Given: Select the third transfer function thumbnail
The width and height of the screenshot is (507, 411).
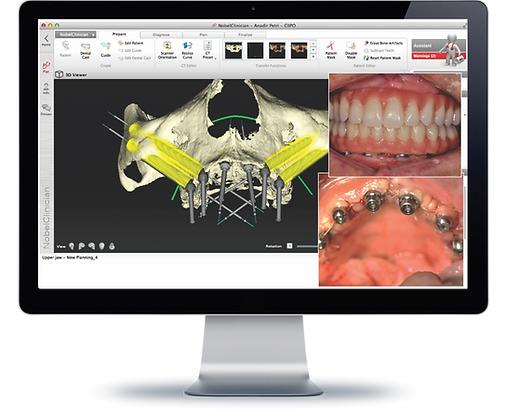Looking at the screenshot, I should pos(277,50).
